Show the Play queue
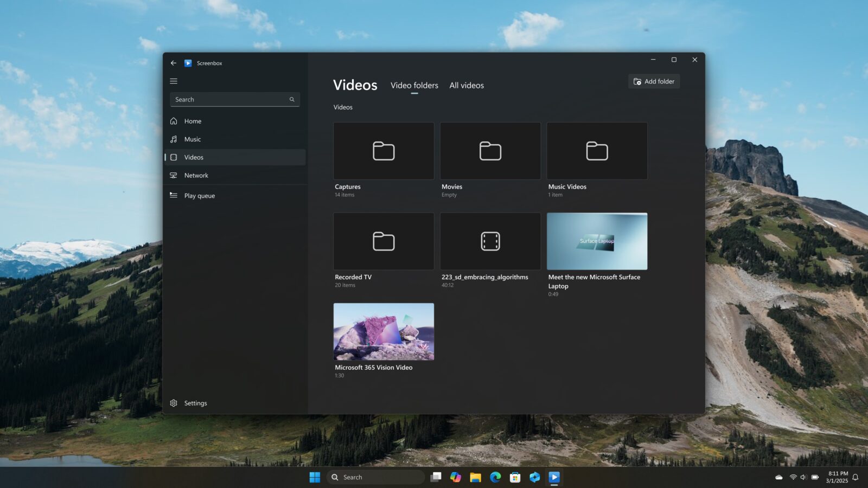The height and width of the screenshot is (488, 868). coord(199,196)
